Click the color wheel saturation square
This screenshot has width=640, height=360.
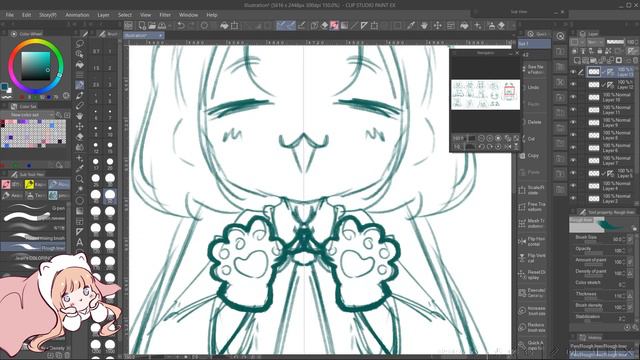(36, 66)
